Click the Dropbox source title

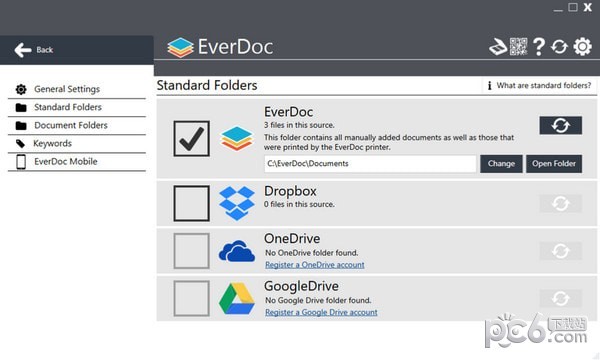(x=290, y=191)
